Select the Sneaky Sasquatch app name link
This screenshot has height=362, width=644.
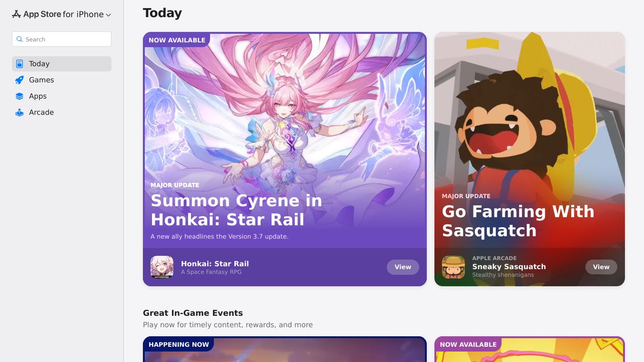click(509, 267)
